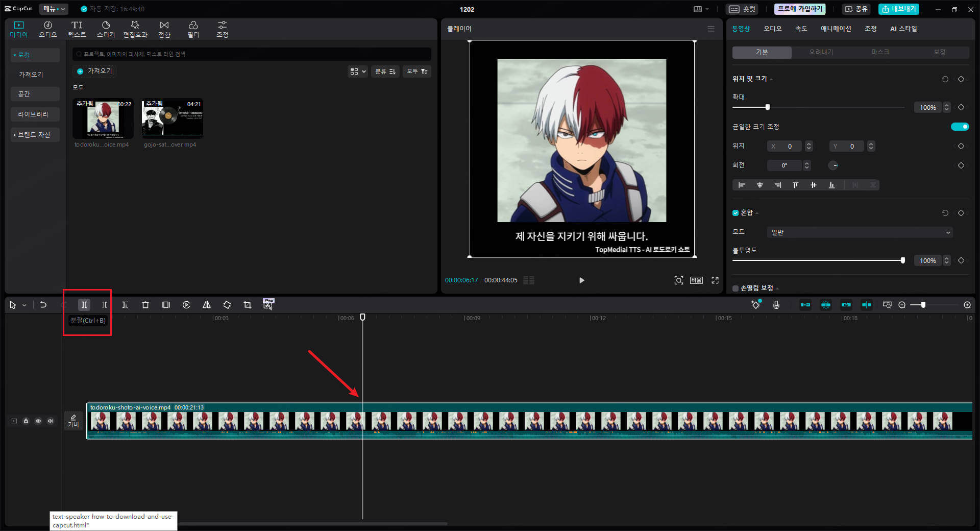Select the 오려내기 cutout sub-tab
This screenshot has height=531, width=980.
point(821,52)
